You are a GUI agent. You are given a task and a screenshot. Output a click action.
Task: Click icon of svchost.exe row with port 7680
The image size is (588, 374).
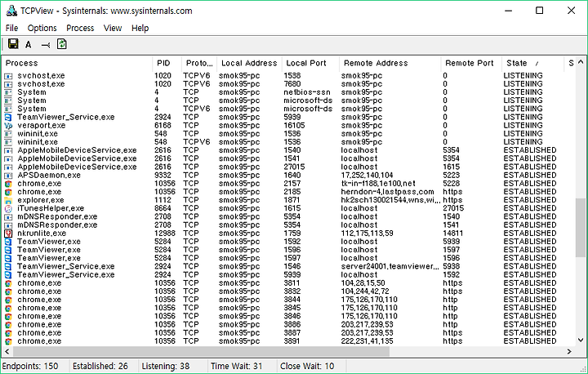click(8, 84)
